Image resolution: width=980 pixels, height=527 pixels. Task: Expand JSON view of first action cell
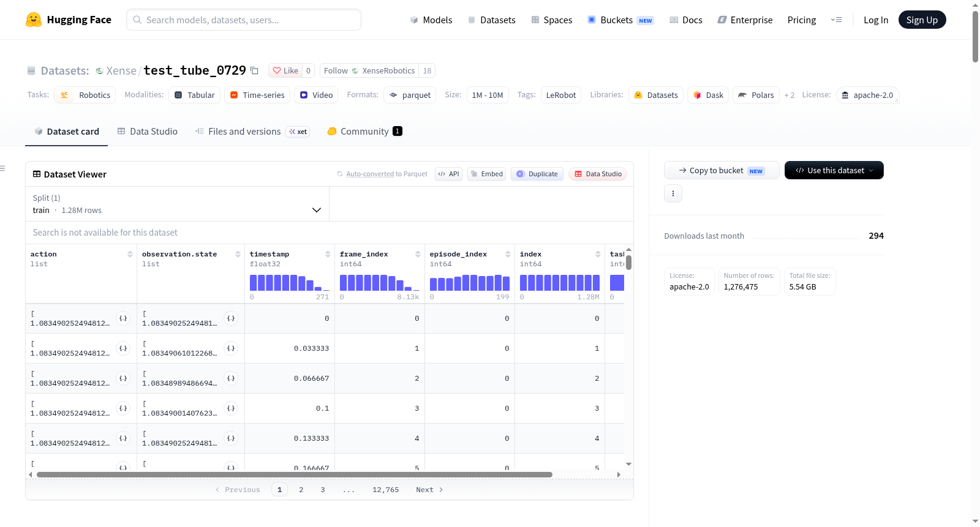tap(123, 318)
